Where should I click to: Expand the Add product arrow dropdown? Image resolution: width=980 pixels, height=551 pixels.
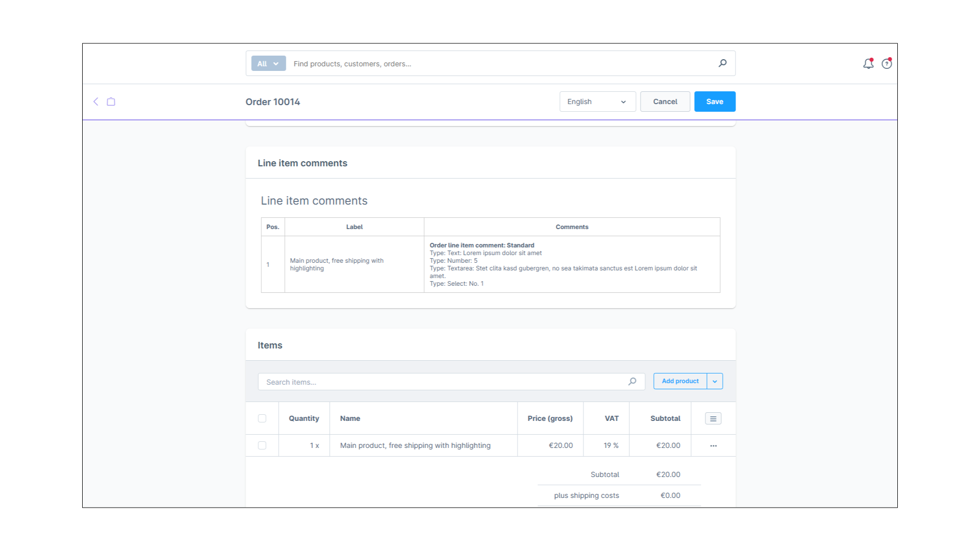715,381
